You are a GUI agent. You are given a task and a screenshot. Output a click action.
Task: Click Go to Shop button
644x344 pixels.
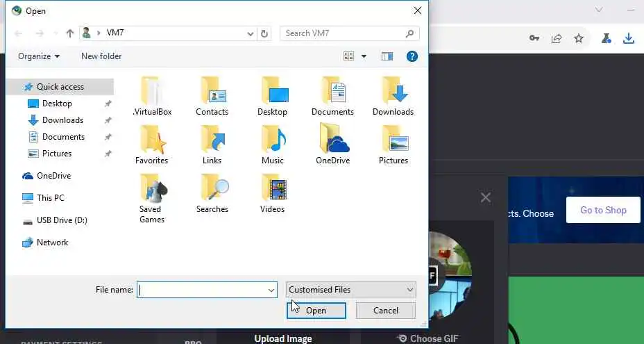click(603, 210)
